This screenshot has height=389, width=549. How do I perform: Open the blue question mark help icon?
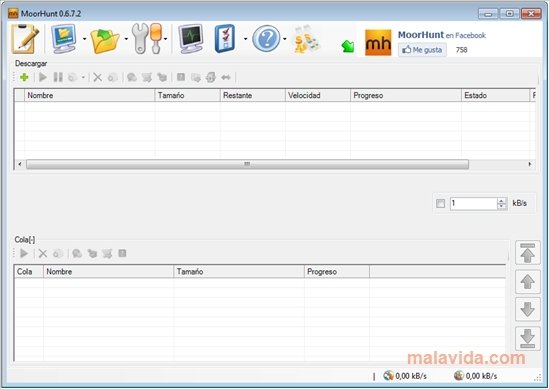(266, 39)
